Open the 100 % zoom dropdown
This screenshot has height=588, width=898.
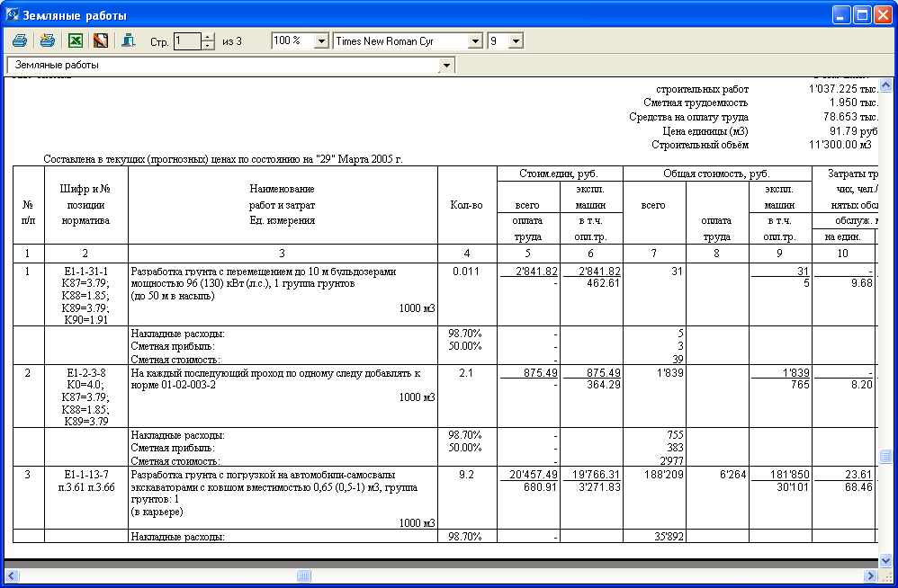click(321, 41)
